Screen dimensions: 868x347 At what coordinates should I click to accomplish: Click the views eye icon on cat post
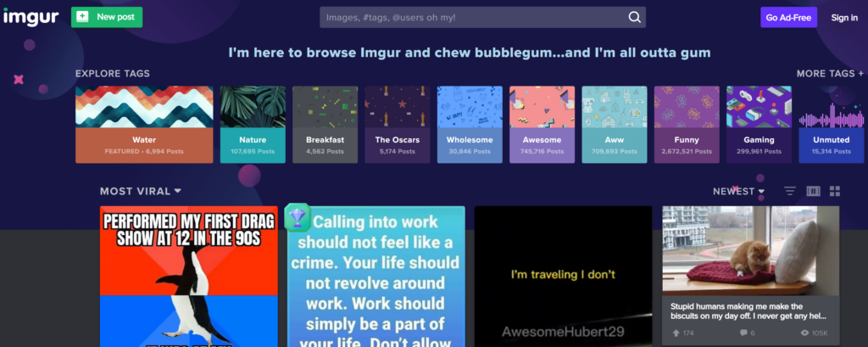point(804,333)
